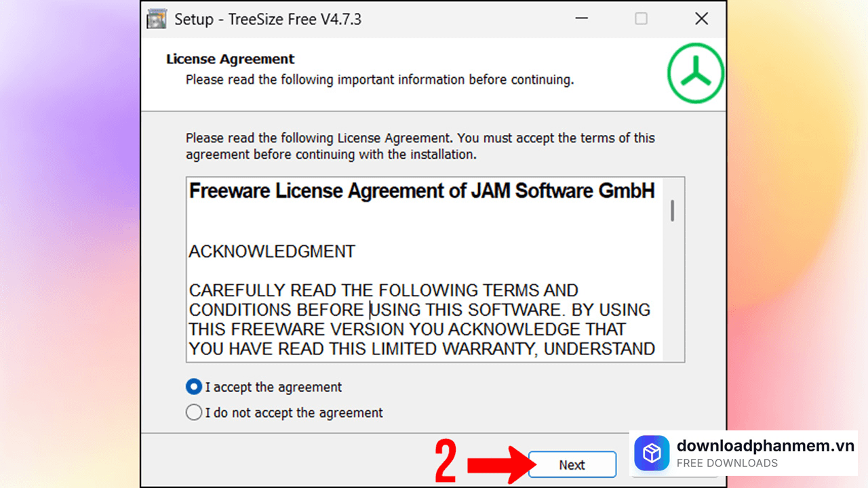
Task: Click the FREE DOWNLOADS caption text
Action: pos(727,464)
